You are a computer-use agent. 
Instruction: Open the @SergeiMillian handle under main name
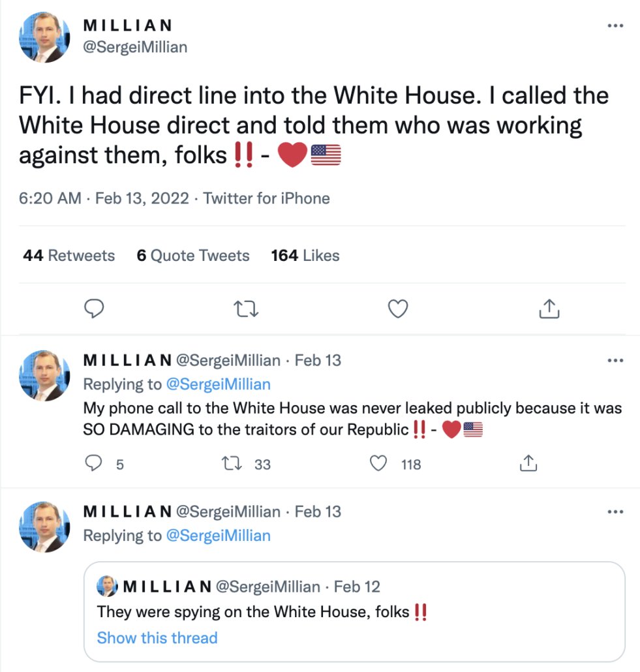[135, 48]
